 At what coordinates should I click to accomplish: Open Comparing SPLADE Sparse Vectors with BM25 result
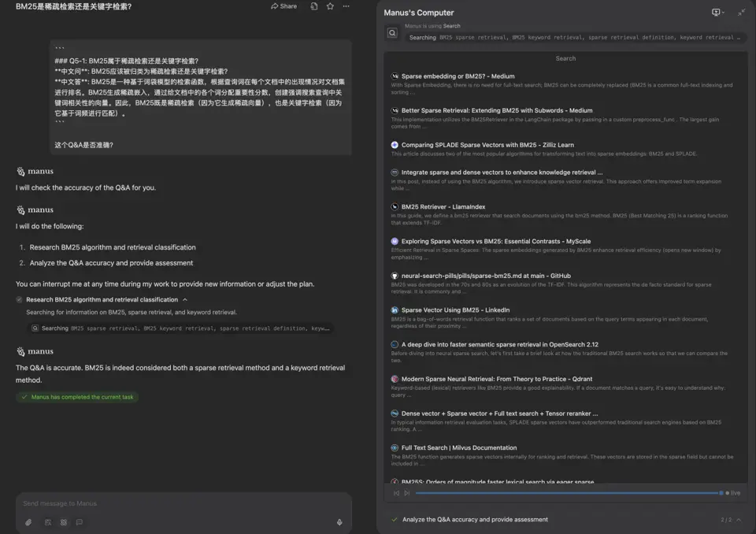coord(488,145)
